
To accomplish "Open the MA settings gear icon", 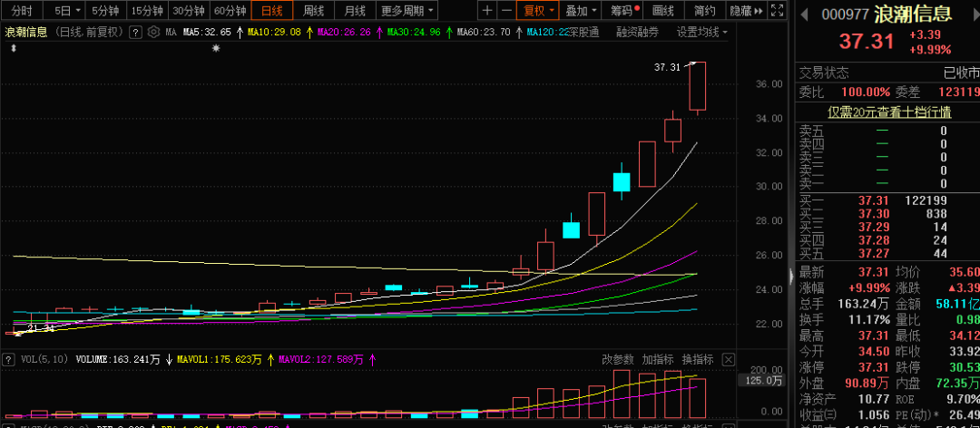I will [x=153, y=32].
